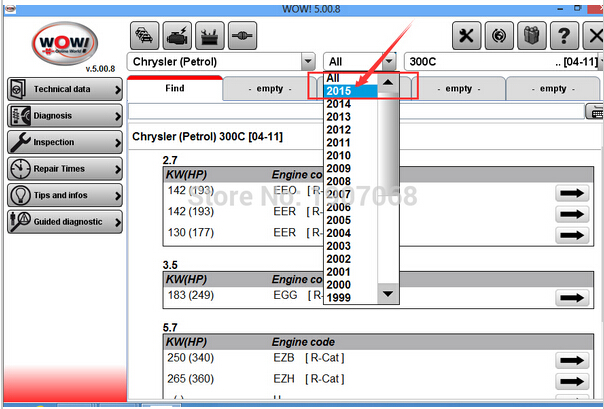Click the arrow button for EGG engine

pyautogui.click(x=572, y=298)
